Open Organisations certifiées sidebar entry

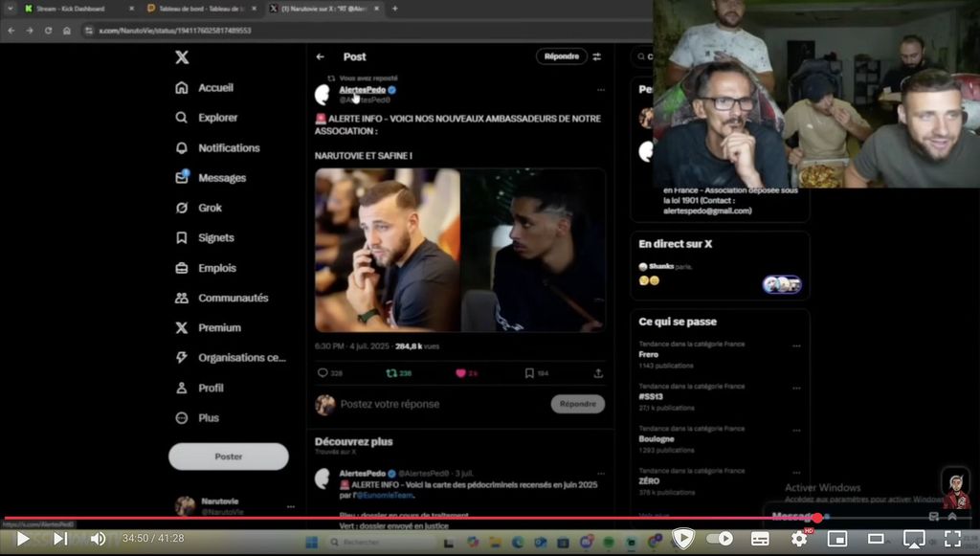231,357
